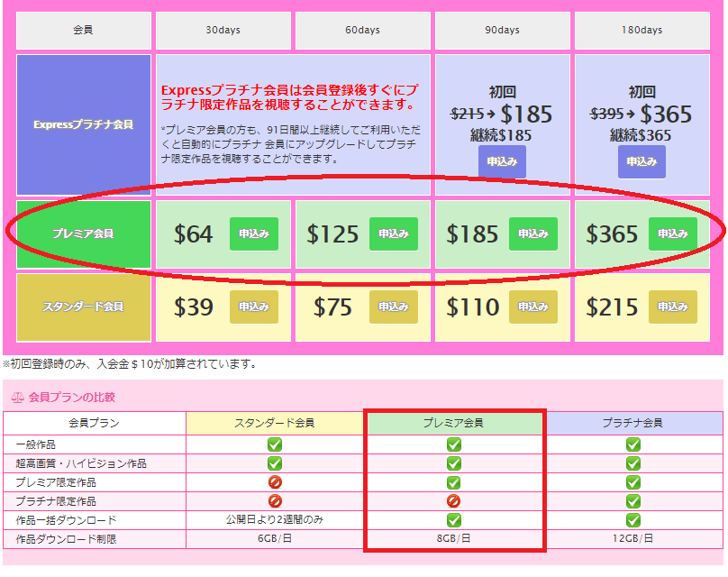This screenshot has height=577, width=728.
Task: Click the プレミア限定作品 row label
Action: coord(56,482)
